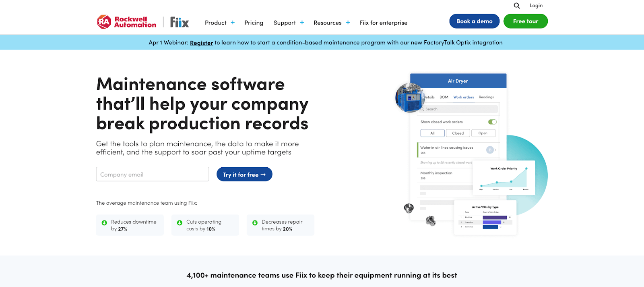Open the Pricing page
This screenshot has width=644, height=287.
click(254, 23)
